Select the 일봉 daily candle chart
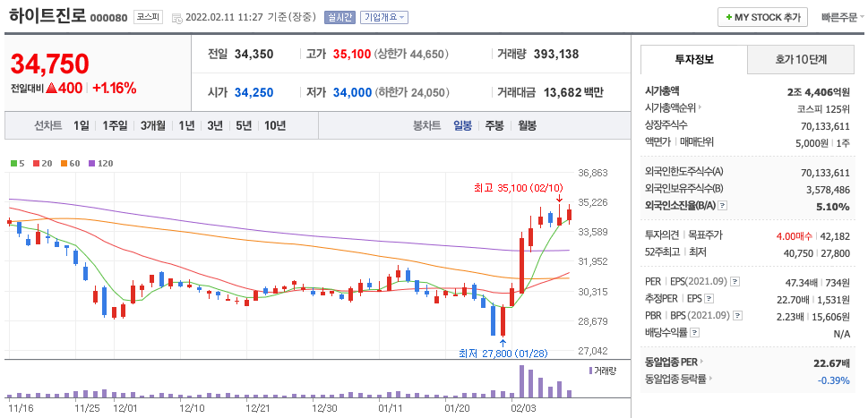The image size is (868, 418). (463, 125)
